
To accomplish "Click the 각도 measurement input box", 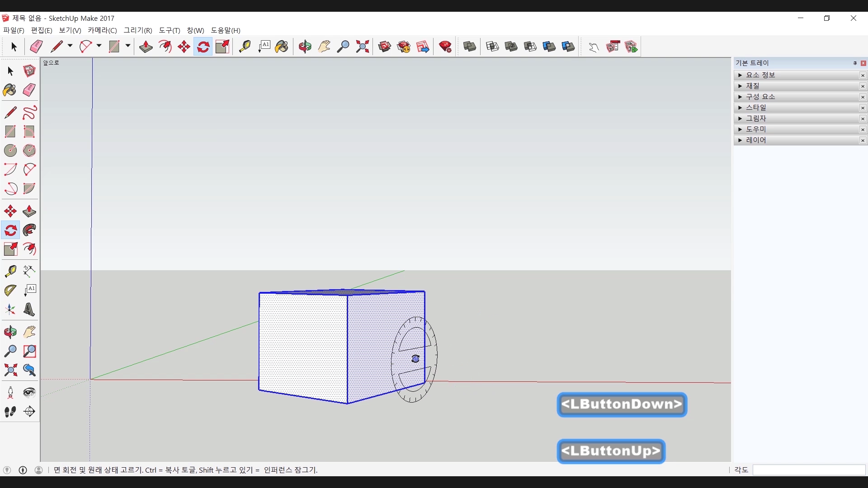I will [x=808, y=470].
